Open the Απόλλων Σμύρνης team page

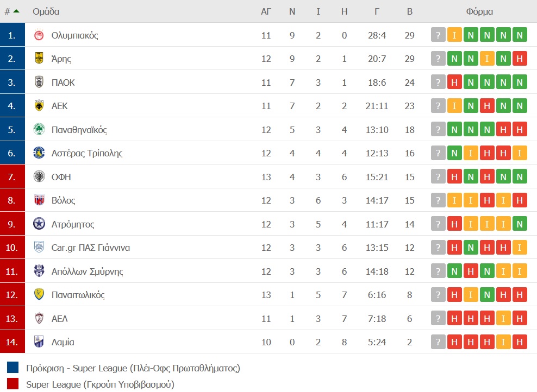point(88,271)
